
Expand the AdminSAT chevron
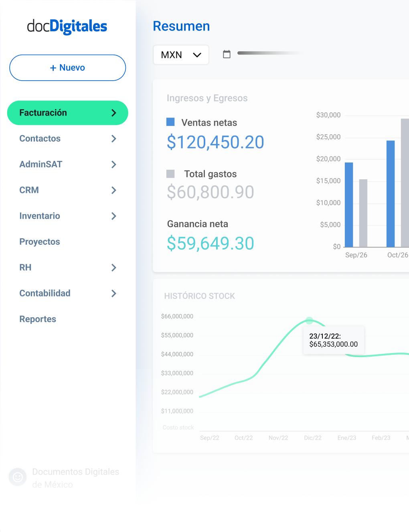pyautogui.click(x=114, y=164)
